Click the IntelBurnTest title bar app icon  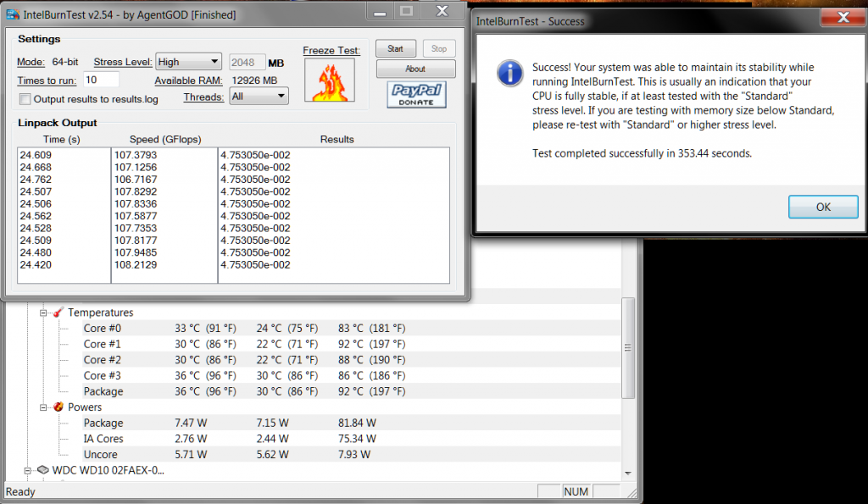13,14
